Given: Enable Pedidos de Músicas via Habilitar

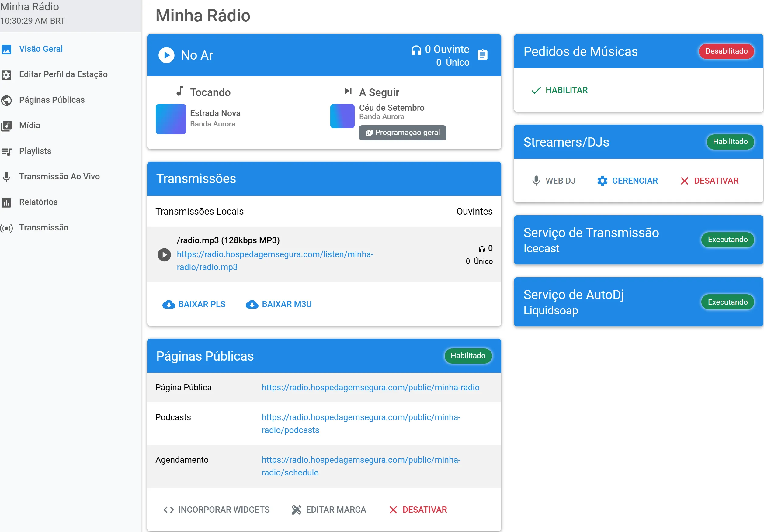Looking at the screenshot, I should click(x=560, y=90).
